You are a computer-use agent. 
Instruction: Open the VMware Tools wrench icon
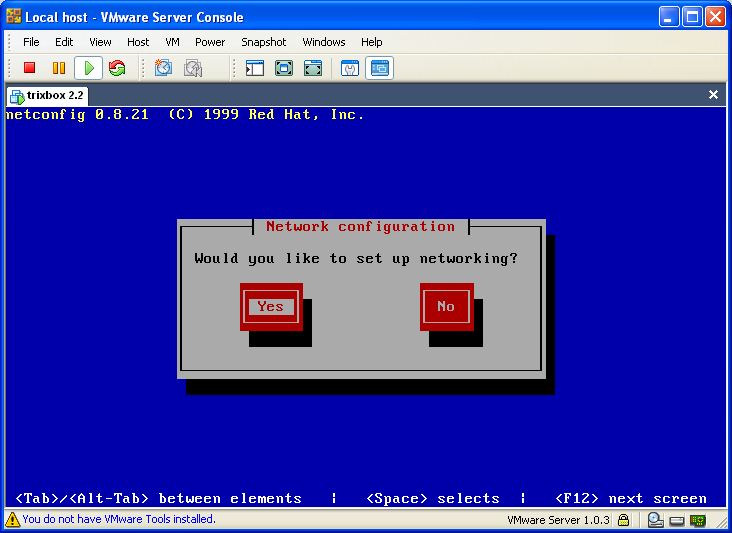[x=350, y=68]
